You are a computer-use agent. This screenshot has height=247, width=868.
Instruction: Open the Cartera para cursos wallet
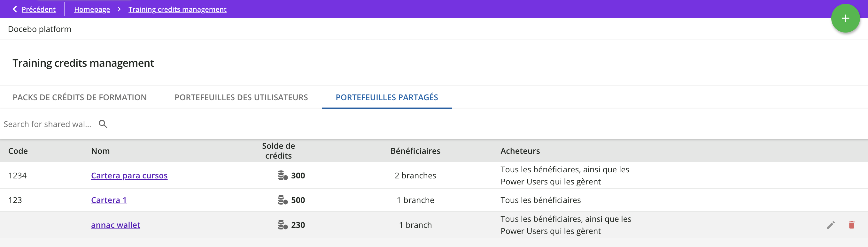(129, 176)
